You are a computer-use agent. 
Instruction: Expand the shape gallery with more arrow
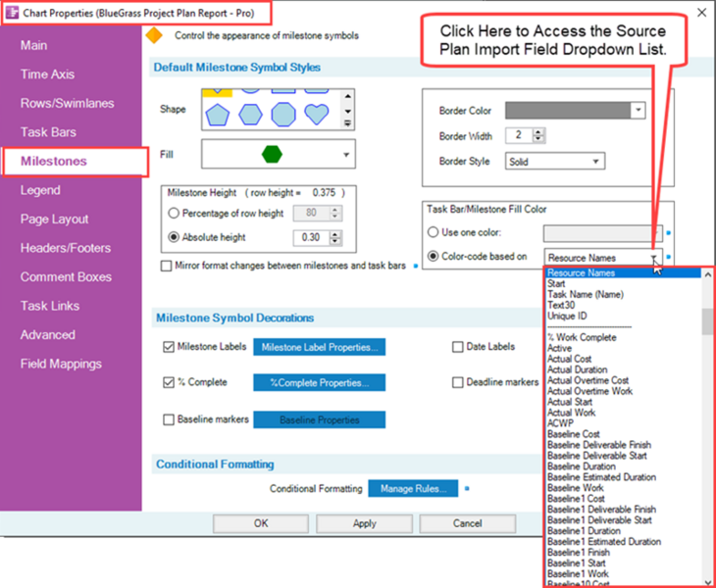click(348, 123)
